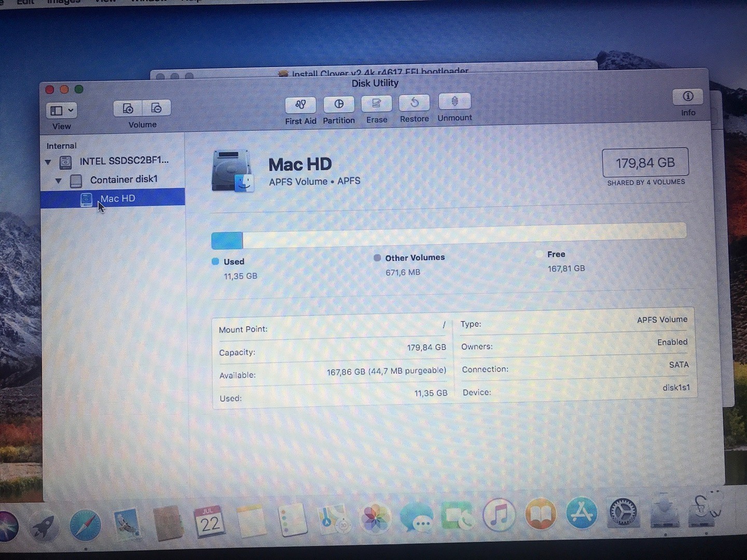
Task: Select the Mac HD volume in the sidebar
Action: tap(113, 199)
